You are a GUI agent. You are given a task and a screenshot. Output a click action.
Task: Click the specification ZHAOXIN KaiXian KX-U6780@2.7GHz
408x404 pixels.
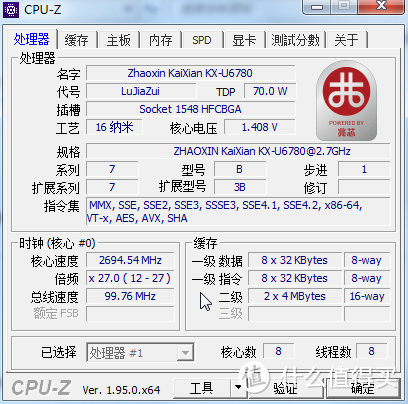pos(238,151)
